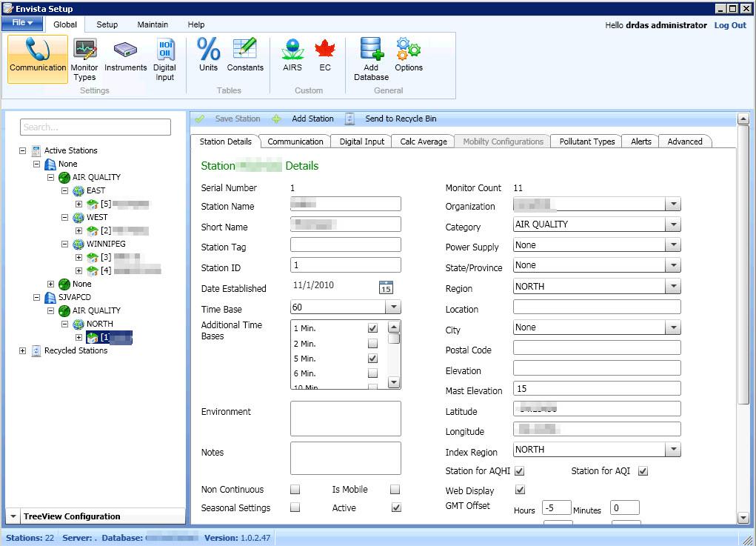Open the Units table icon
The width and height of the screenshot is (756, 546).
(x=208, y=56)
